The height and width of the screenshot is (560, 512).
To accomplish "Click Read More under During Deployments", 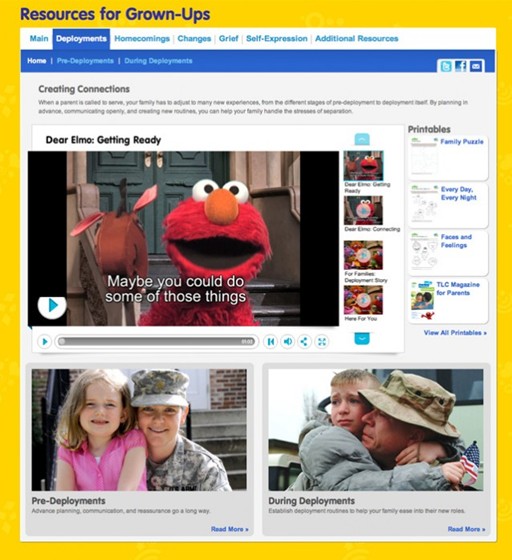I will 466,529.
